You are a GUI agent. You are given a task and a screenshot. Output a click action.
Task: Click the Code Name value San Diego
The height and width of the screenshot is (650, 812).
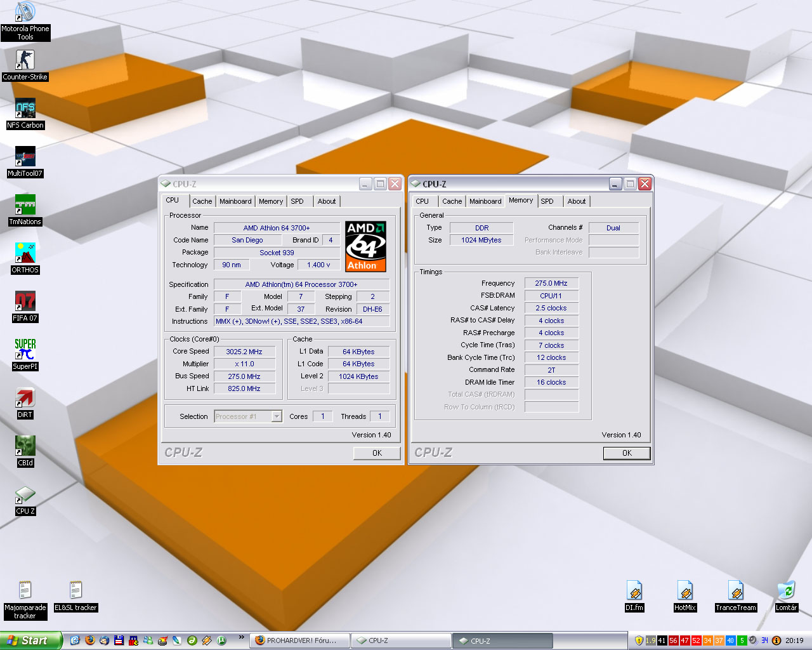coord(247,240)
